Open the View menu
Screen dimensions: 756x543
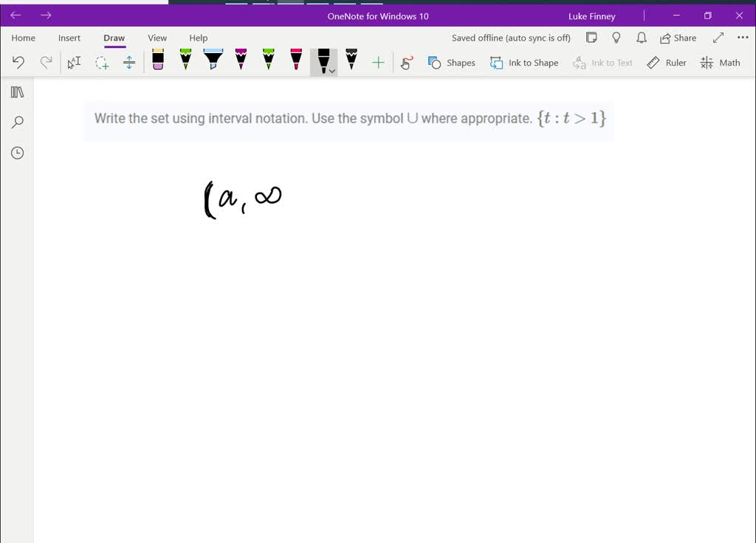click(157, 38)
